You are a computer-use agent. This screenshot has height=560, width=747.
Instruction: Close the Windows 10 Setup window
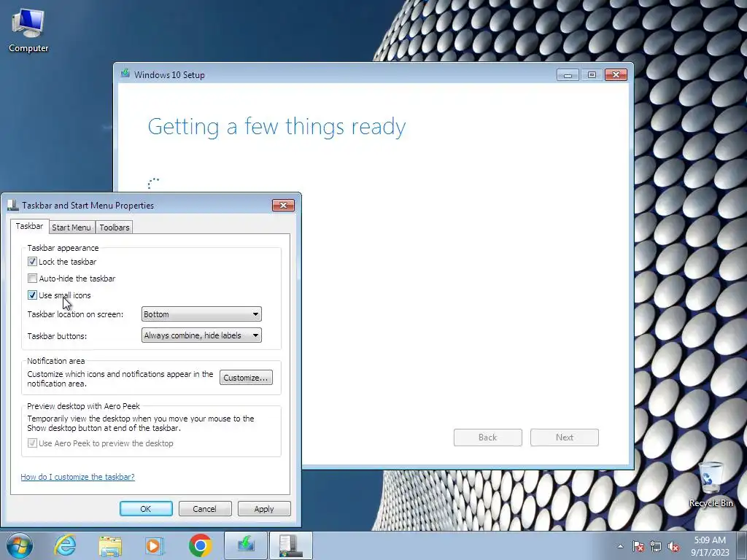click(x=616, y=75)
